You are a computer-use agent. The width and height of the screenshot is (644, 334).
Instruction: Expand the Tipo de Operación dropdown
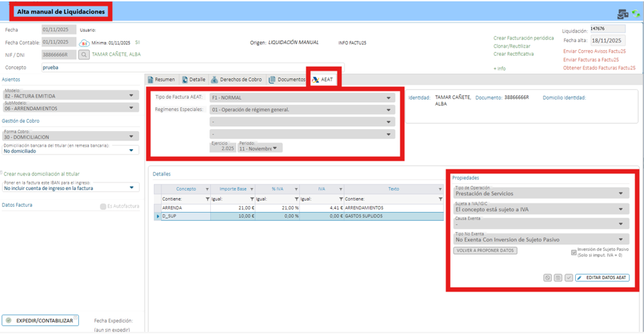click(541, 193)
